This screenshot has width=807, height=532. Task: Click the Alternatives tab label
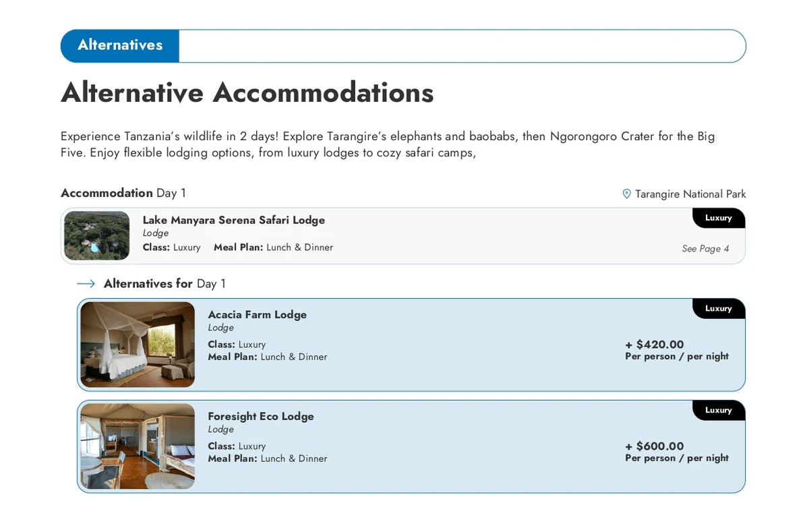tap(120, 45)
